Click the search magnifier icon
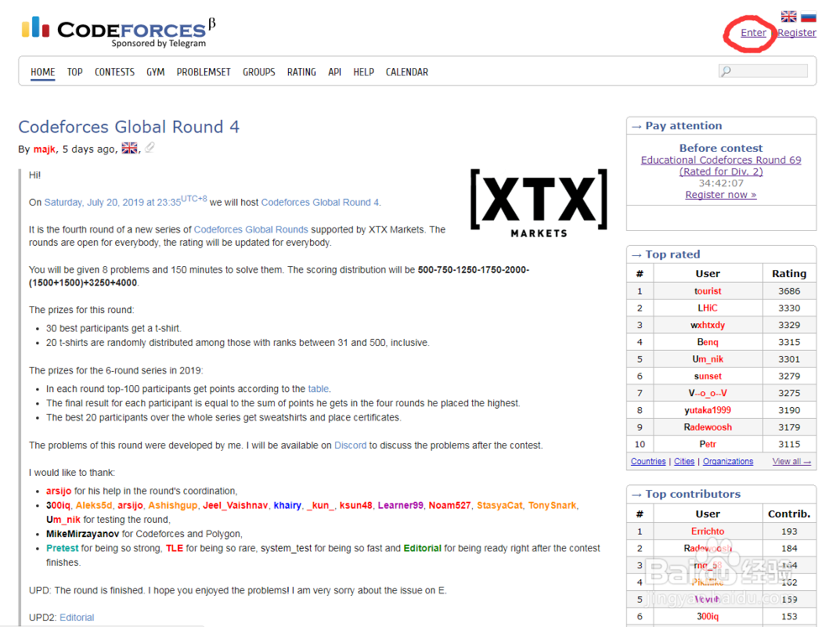The height and width of the screenshot is (627, 840). pos(726,71)
